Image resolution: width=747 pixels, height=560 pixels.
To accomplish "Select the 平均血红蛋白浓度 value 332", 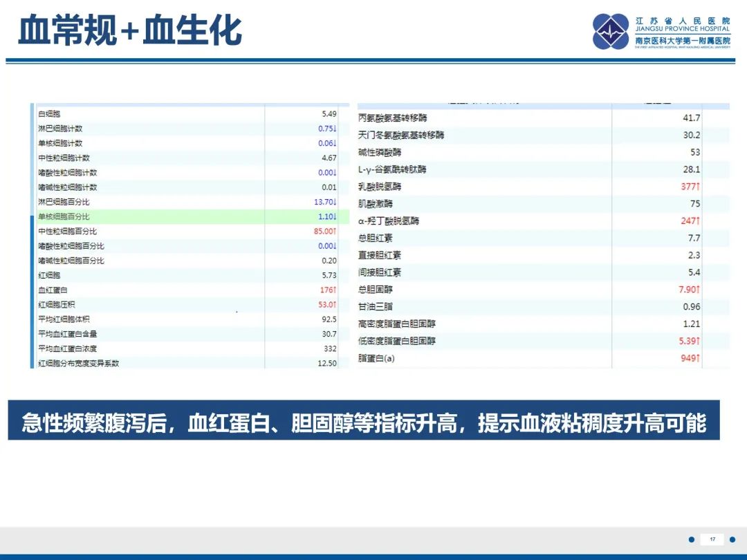I will 330,348.
